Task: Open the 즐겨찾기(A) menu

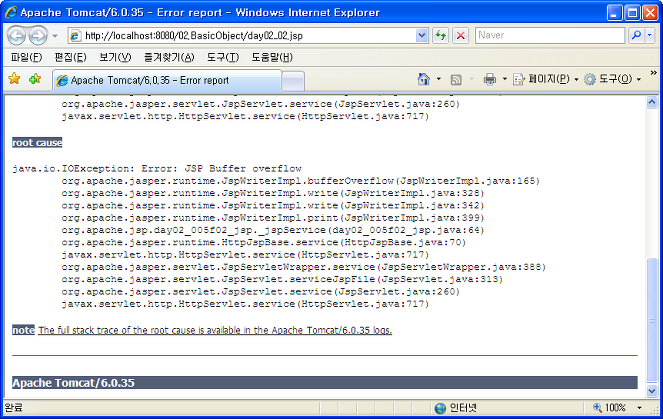Action: click(x=169, y=57)
